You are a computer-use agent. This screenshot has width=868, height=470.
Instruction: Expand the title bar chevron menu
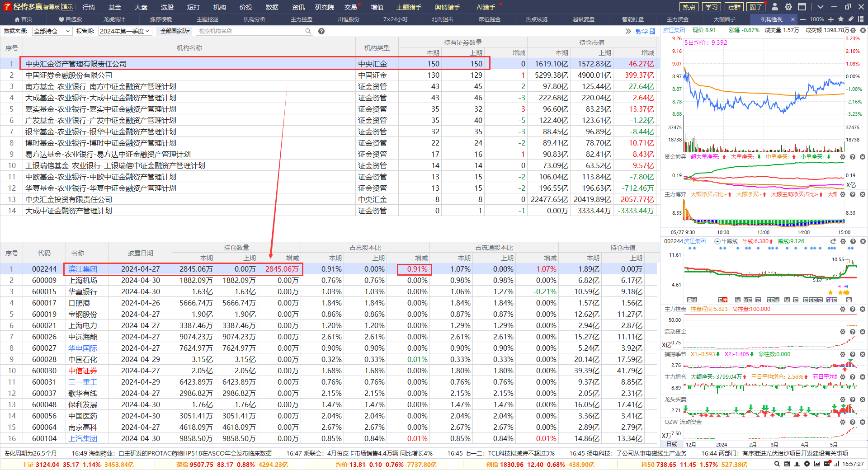[821, 7]
